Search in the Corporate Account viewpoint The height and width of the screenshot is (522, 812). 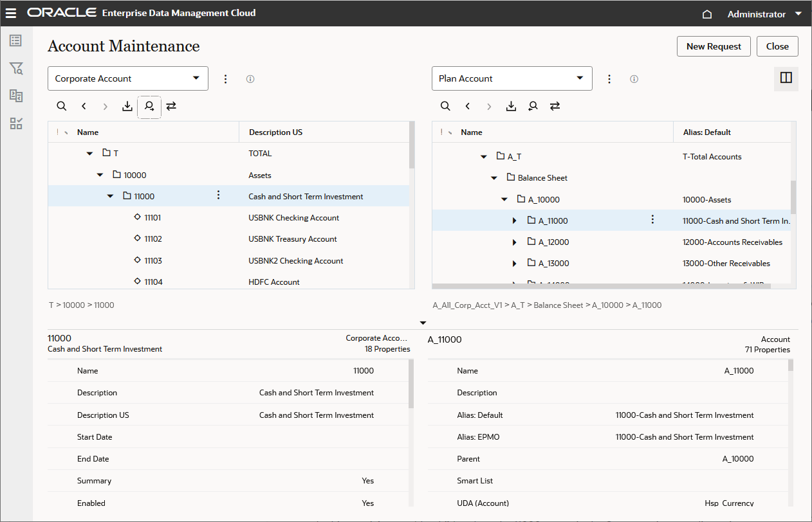coord(62,106)
